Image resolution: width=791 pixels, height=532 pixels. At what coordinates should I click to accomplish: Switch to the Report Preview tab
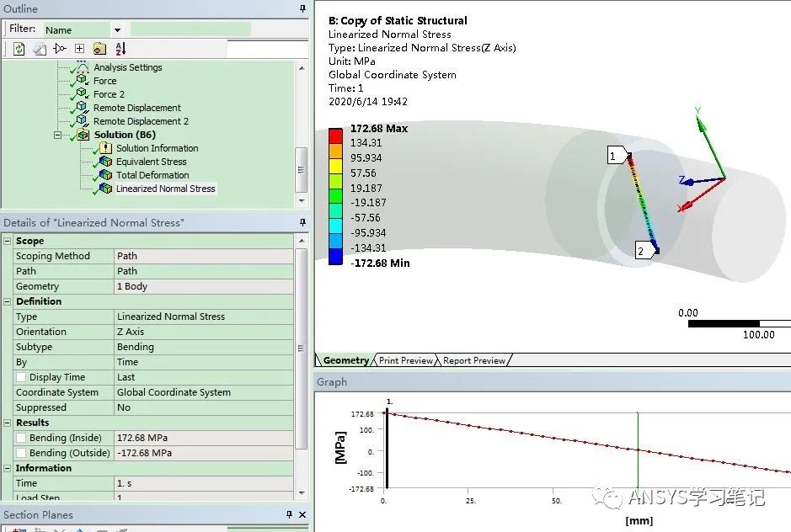(473, 360)
